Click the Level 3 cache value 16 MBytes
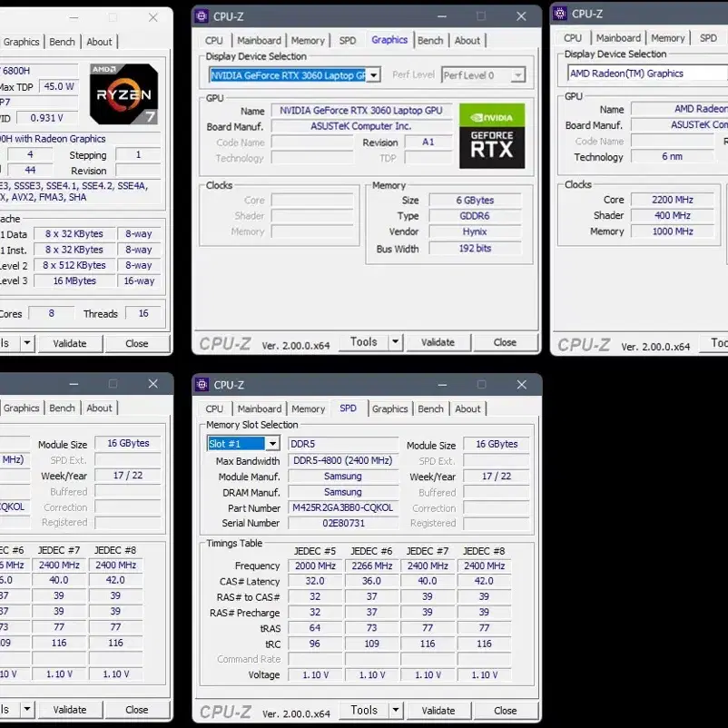The width and height of the screenshot is (728, 728). (x=74, y=280)
